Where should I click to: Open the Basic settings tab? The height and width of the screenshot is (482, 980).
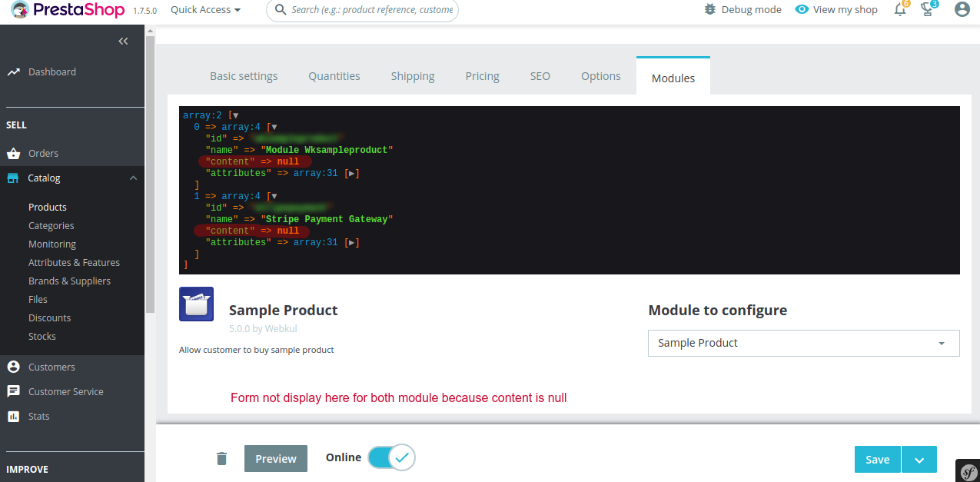244,75
